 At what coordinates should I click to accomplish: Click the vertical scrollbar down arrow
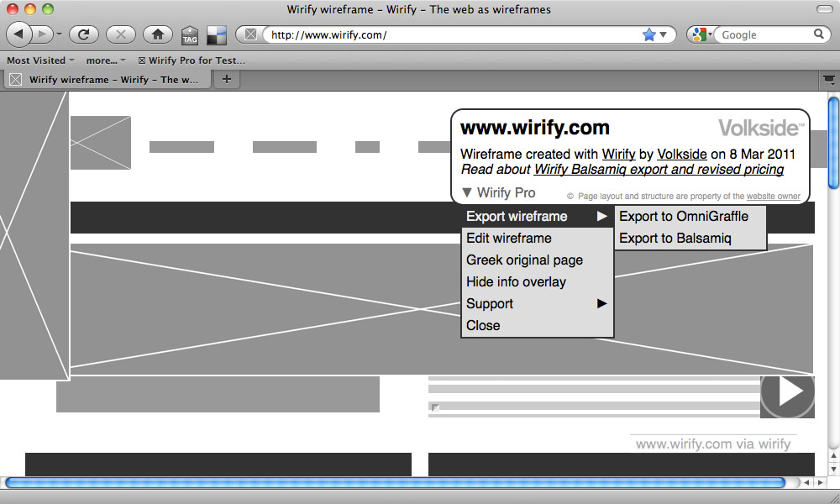[x=833, y=469]
